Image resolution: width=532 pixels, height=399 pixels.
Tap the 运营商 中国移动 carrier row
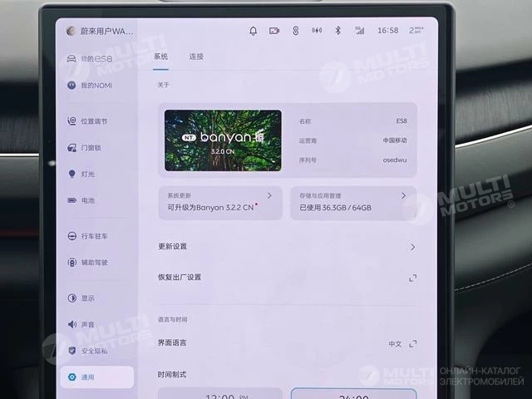coord(352,140)
